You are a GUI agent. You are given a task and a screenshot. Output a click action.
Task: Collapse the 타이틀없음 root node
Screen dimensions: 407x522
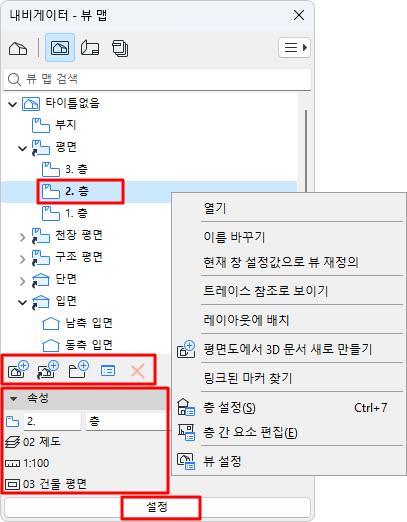point(13,104)
